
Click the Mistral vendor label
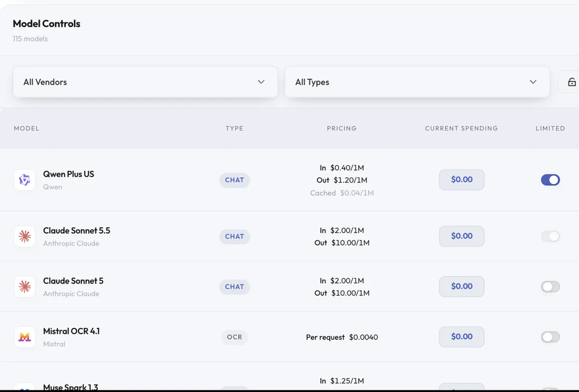[54, 344]
